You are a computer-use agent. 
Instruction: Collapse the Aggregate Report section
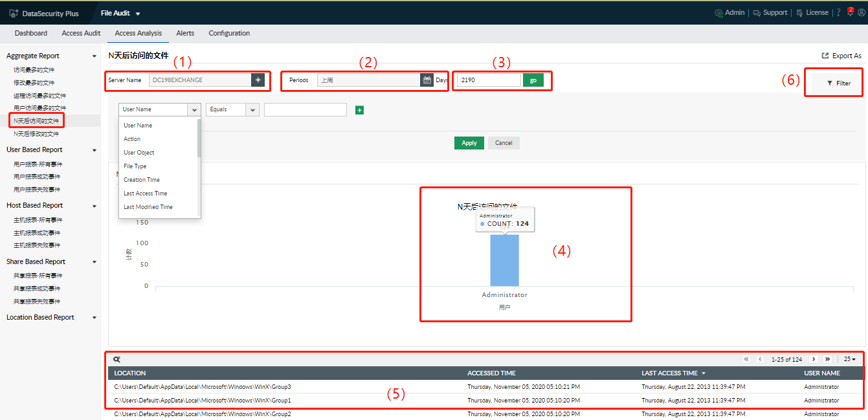[95, 56]
